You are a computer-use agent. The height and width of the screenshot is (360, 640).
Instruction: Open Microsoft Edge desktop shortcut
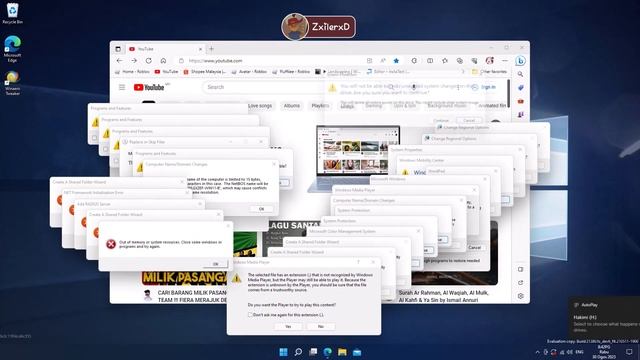pos(12,49)
